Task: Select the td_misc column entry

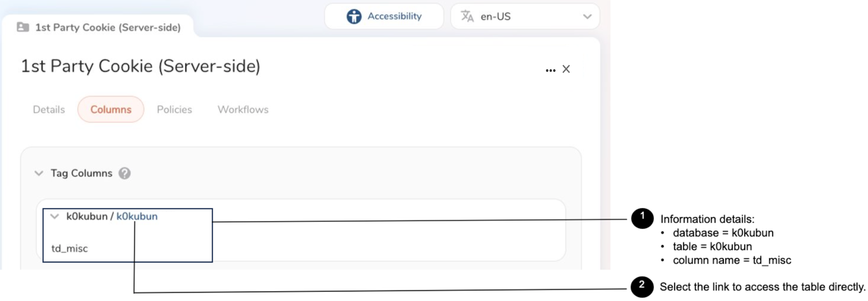Action: pos(70,248)
